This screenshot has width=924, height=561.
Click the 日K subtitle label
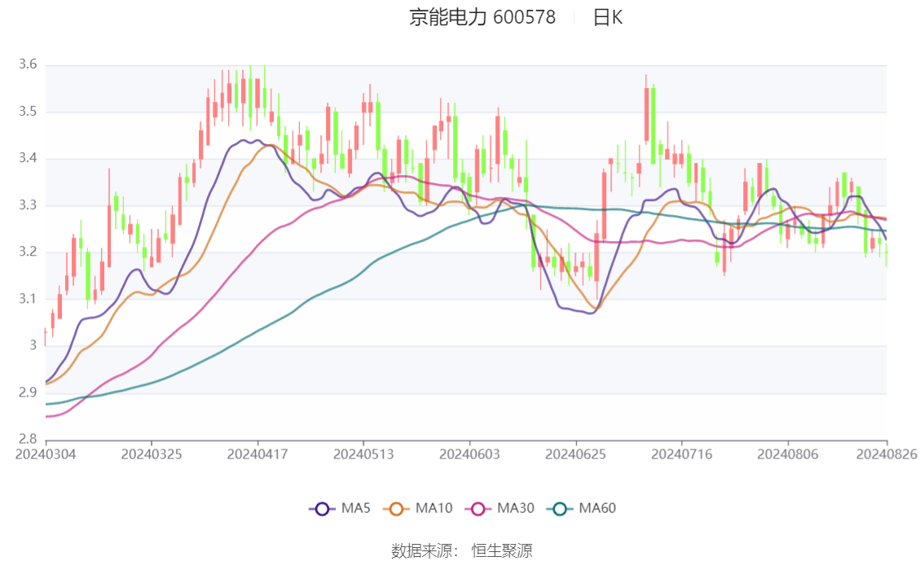608,17
